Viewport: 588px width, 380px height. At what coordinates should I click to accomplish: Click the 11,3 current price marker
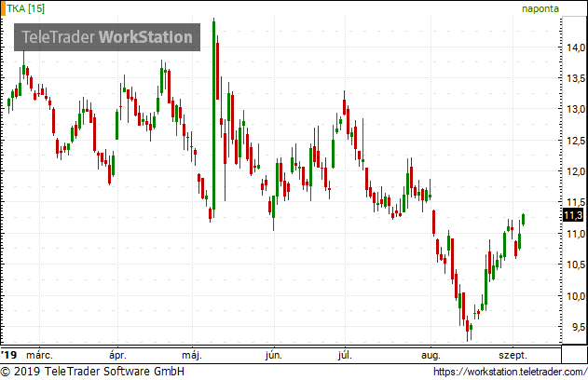573,215
